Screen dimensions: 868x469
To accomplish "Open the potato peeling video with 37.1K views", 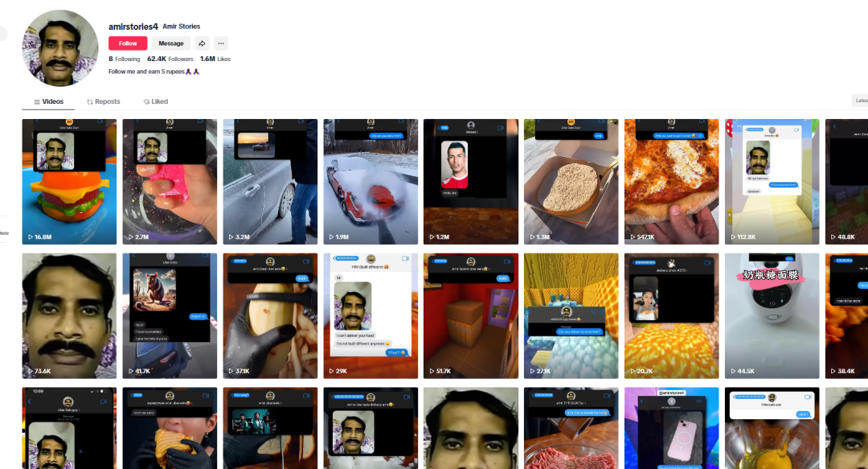I will [x=270, y=316].
